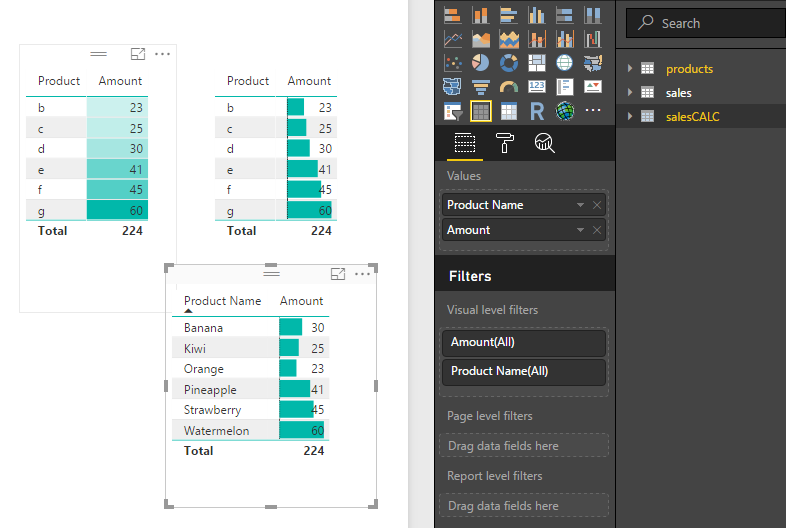Select the KPI visualization
The width and height of the screenshot is (786, 528).
point(593,87)
